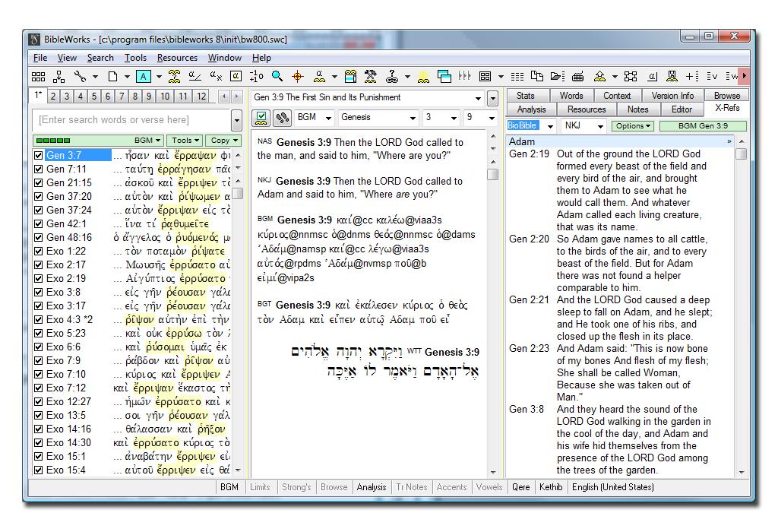
Task: Open the Tools dropdown in search panel
Action: pyautogui.click(x=185, y=141)
